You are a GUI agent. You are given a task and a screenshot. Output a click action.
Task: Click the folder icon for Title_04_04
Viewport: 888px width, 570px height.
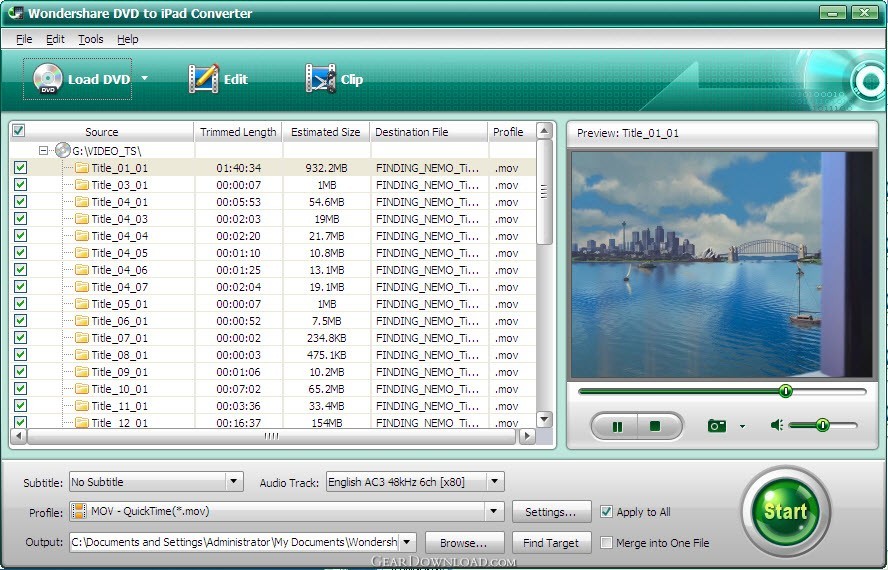(x=82, y=236)
